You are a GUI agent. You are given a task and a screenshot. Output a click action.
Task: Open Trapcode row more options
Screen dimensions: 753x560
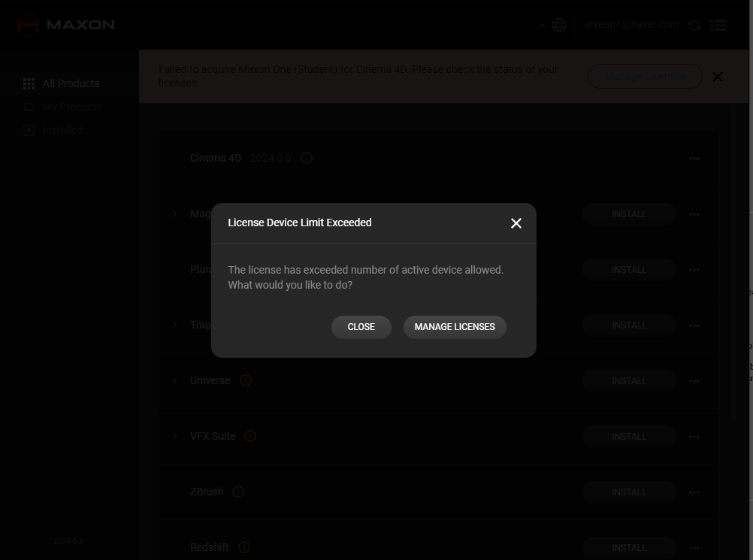coord(694,325)
